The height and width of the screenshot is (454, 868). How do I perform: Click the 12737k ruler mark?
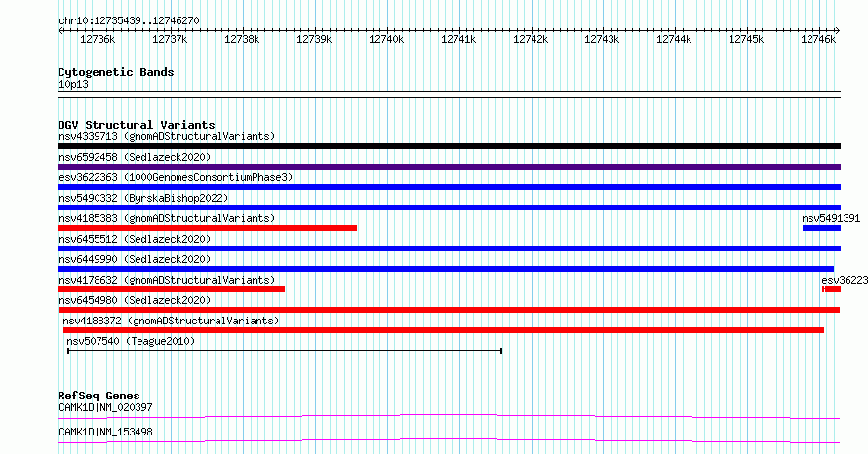click(170, 39)
